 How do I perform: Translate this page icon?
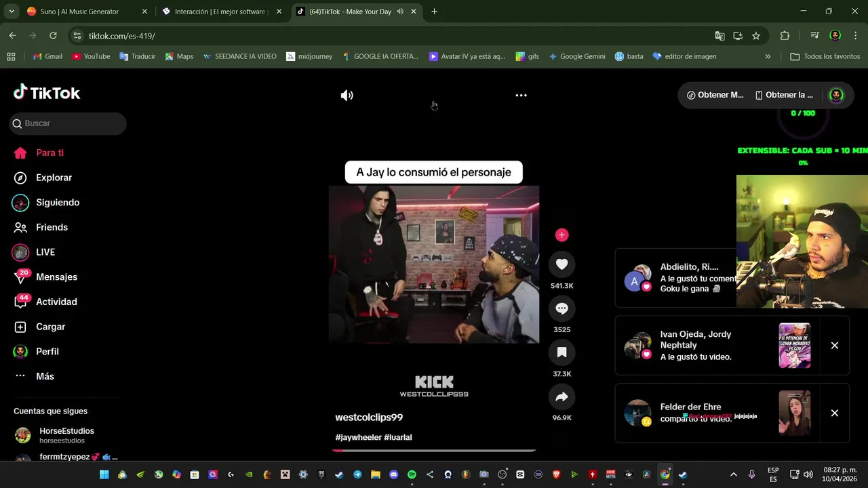(719, 36)
